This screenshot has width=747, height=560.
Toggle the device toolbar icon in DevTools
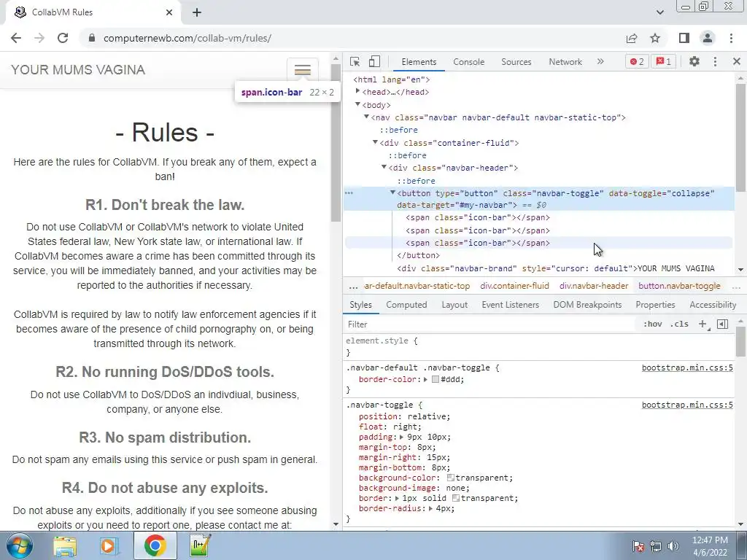pyautogui.click(x=374, y=61)
